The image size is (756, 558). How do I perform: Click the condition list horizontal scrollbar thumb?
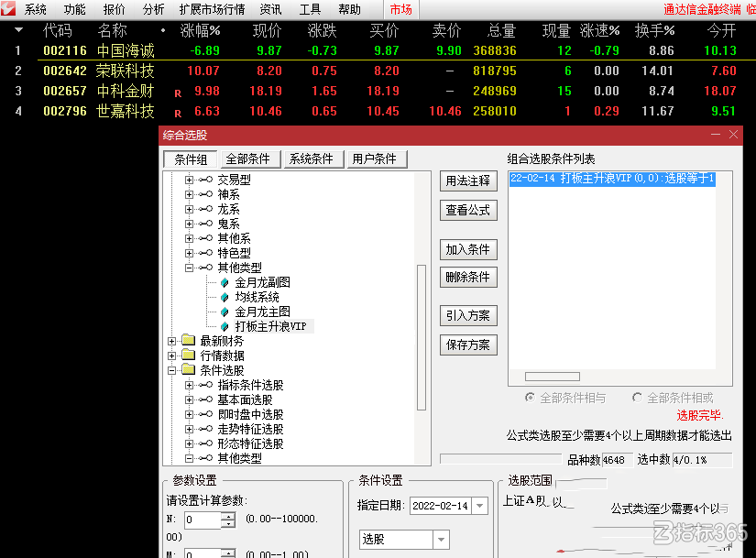(553, 377)
